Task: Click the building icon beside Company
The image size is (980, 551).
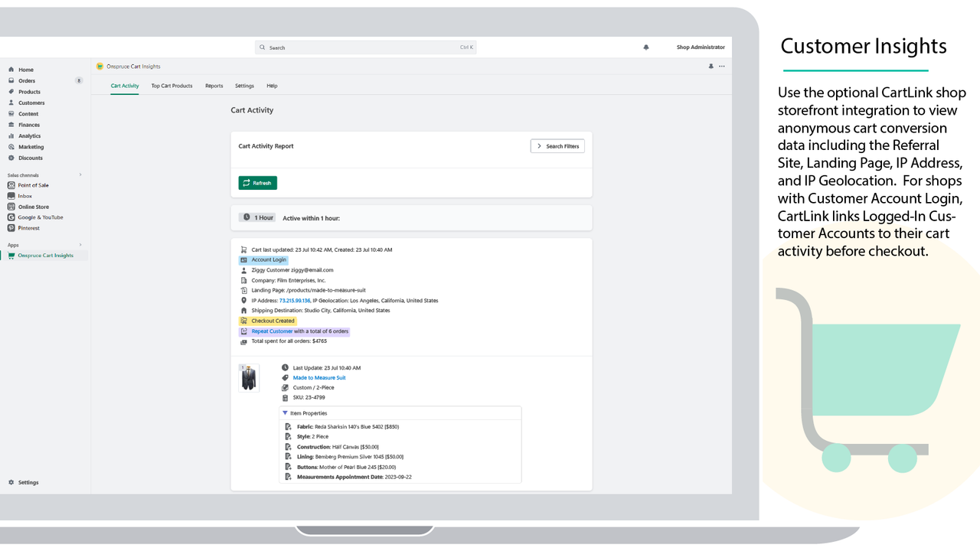Action: point(243,280)
